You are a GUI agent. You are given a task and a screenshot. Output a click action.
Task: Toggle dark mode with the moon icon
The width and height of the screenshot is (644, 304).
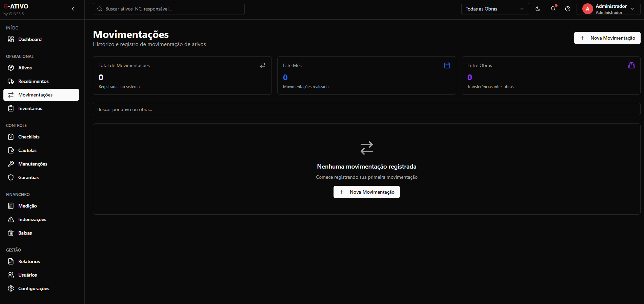[538, 9]
